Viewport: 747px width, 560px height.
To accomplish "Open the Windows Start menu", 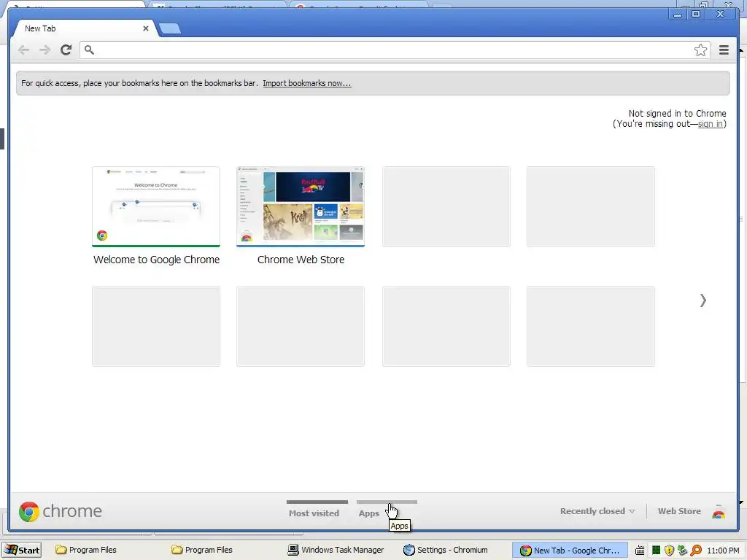I will click(x=22, y=550).
